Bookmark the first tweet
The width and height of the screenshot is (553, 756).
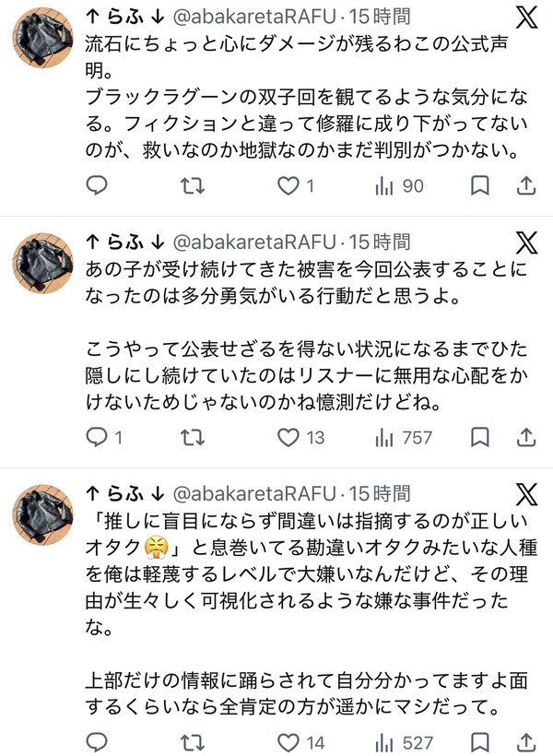[x=479, y=185]
